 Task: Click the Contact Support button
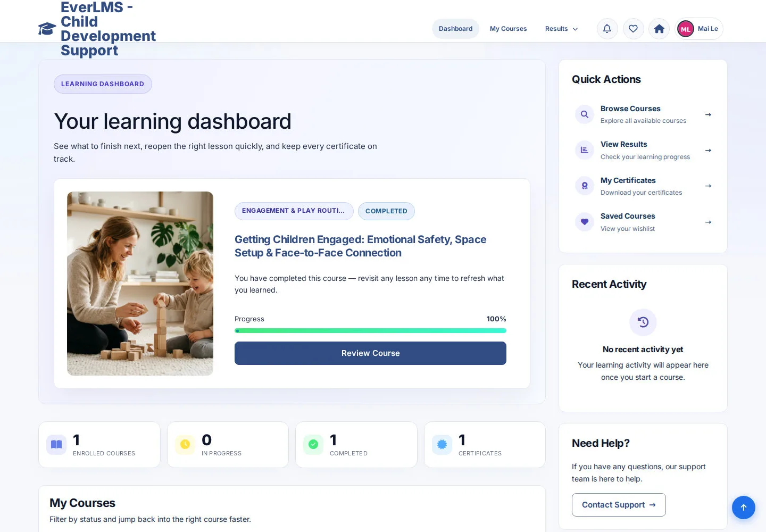[619, 505]
